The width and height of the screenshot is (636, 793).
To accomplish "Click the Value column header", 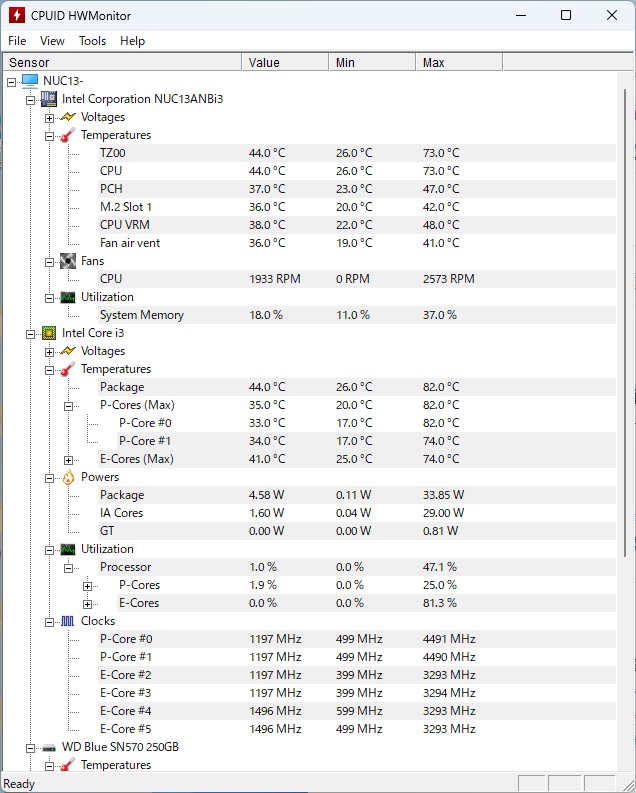I will (286, 62).
